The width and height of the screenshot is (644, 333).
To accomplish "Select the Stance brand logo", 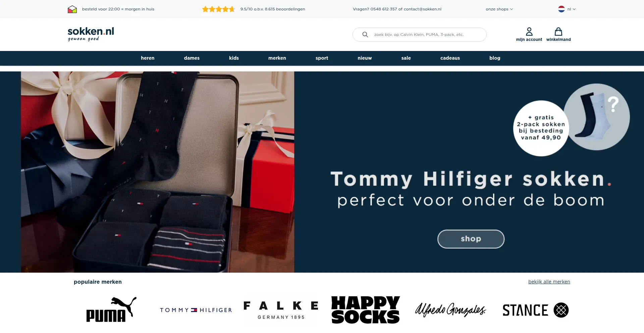I will tap(535, 310).
